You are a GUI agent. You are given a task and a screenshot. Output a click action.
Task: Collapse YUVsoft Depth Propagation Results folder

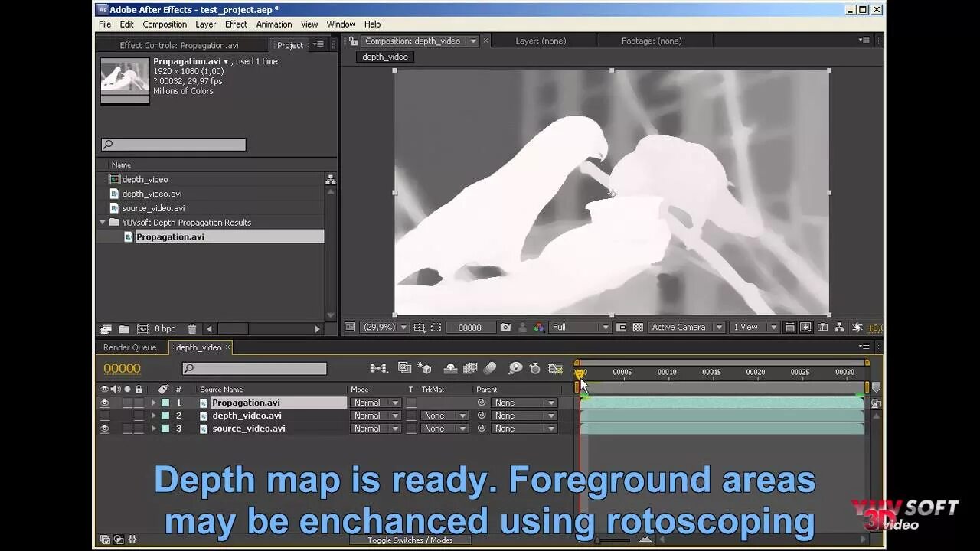103,223
